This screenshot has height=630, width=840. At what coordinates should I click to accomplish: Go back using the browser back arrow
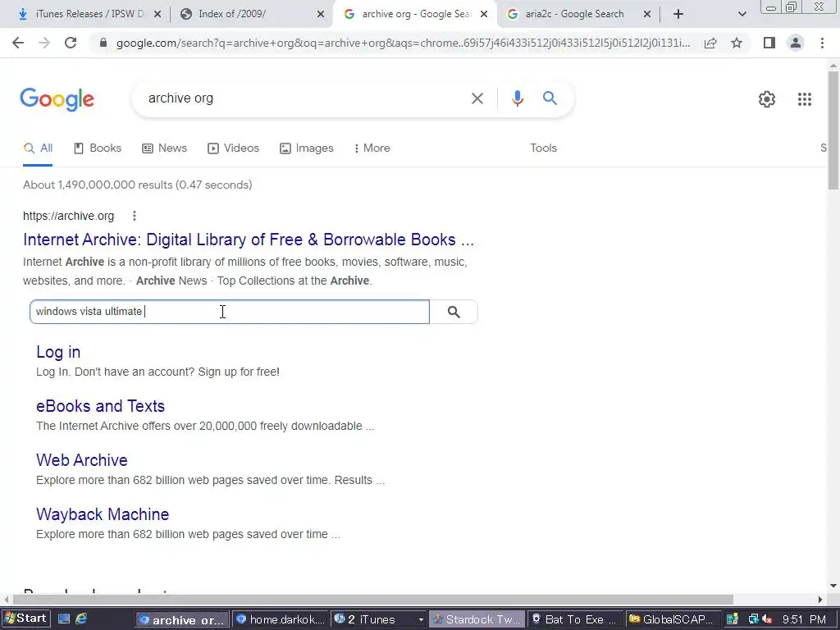(18, 43)
